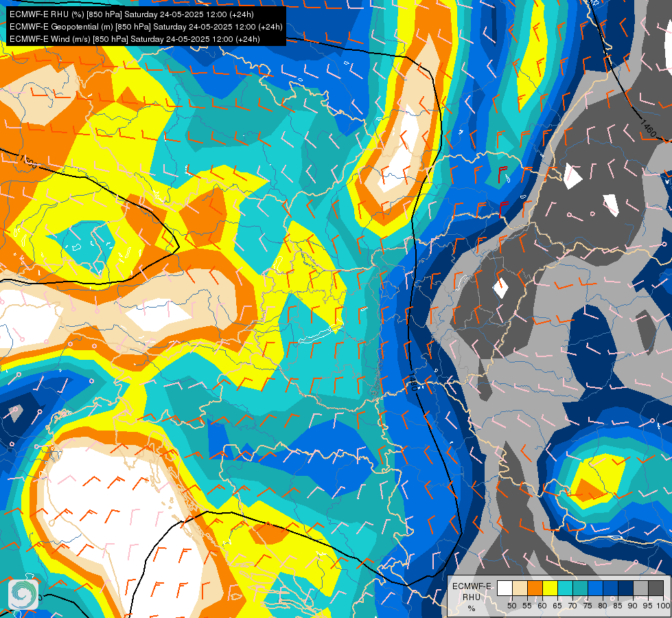Click the legend title ECMWF-E

[472, 586]
